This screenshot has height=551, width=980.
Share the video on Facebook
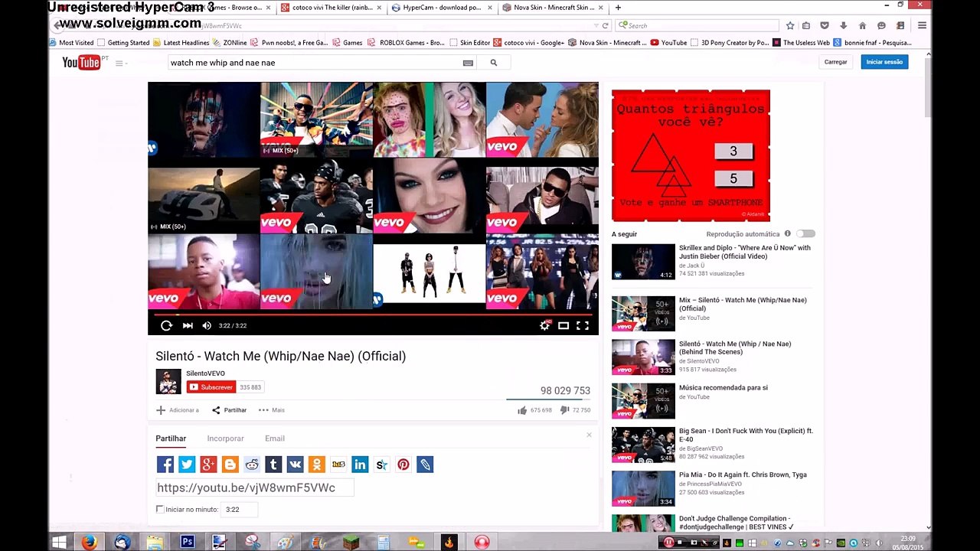click(x=165, y=465)
